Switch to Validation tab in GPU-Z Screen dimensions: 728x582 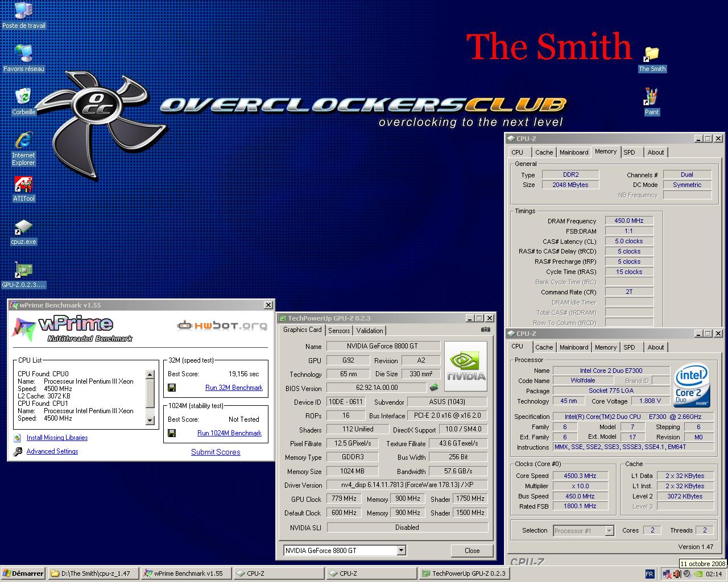(x=370, y=331)
